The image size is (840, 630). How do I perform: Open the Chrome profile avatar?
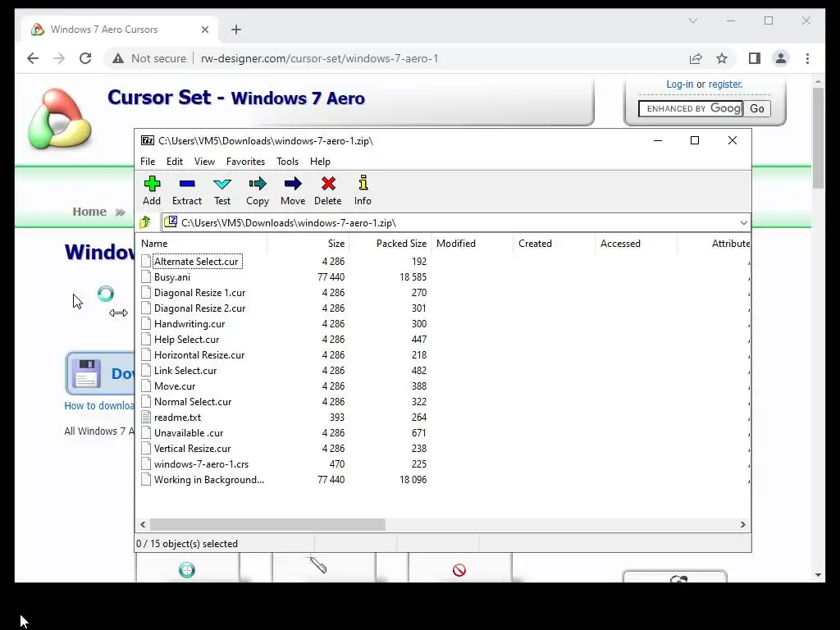click(781, 58)
